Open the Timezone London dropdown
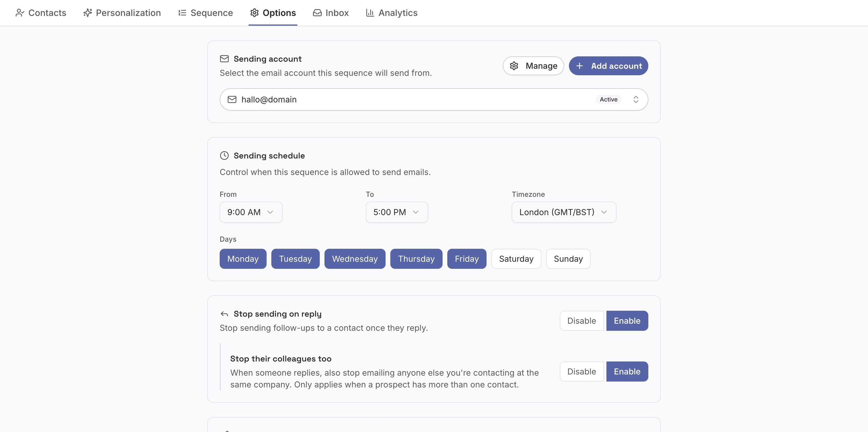 [564, 212]
